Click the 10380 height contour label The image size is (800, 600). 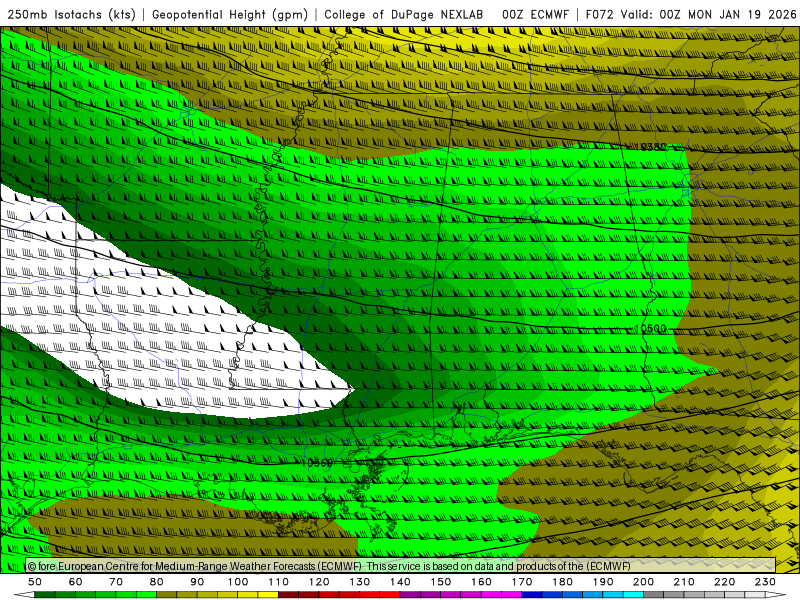[x=651, y=147]
